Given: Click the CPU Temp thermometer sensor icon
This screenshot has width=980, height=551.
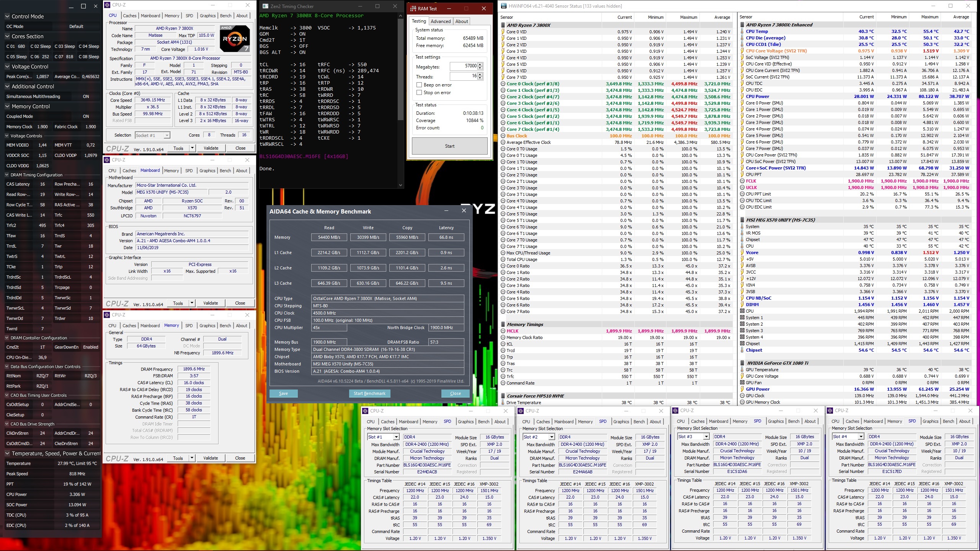Looking at the screenshot, I should [742, 31].
